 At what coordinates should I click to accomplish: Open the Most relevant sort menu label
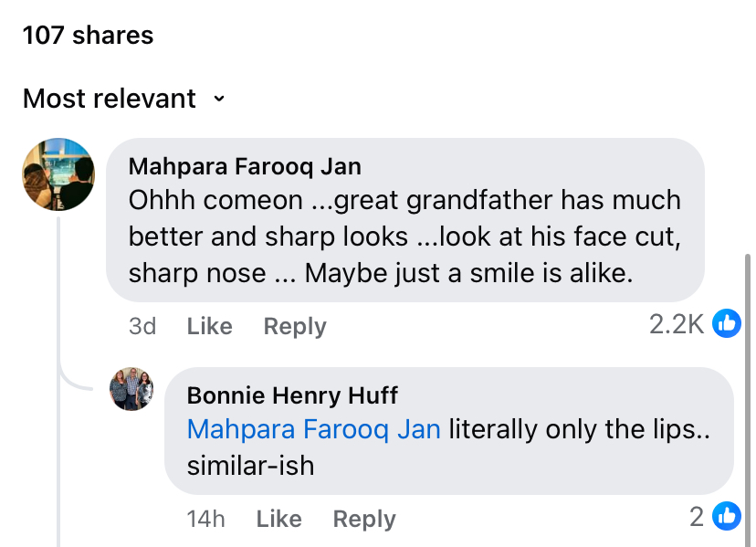[110, 99]
